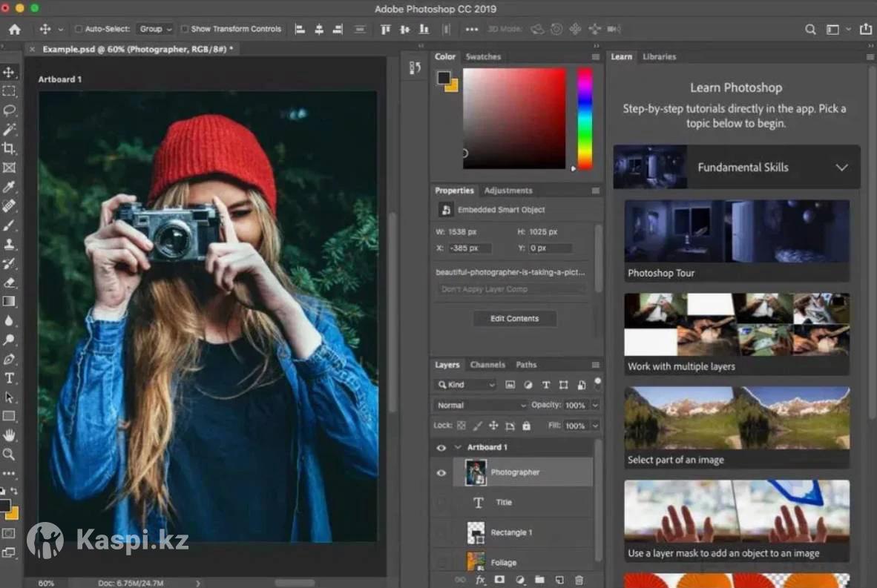877x588 pixels.
Task: Select the Hand tool
Action: [9, 435]
